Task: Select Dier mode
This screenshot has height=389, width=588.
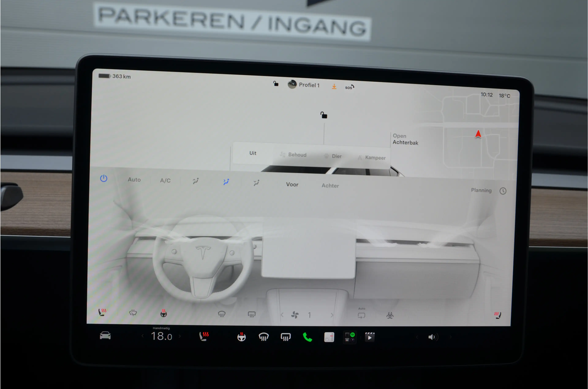Action: [x=333, y=156]
